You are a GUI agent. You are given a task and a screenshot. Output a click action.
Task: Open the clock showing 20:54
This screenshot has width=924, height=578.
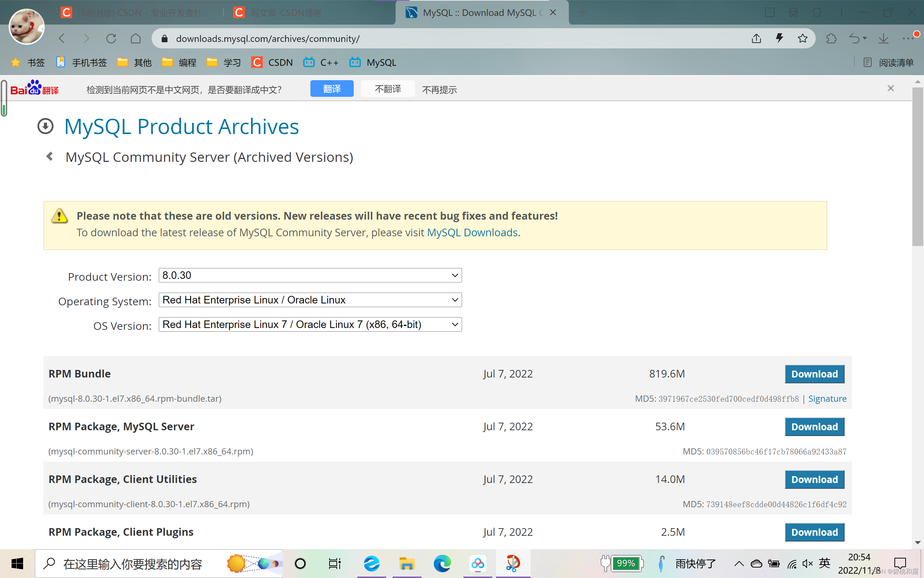(x=859, y=564)
